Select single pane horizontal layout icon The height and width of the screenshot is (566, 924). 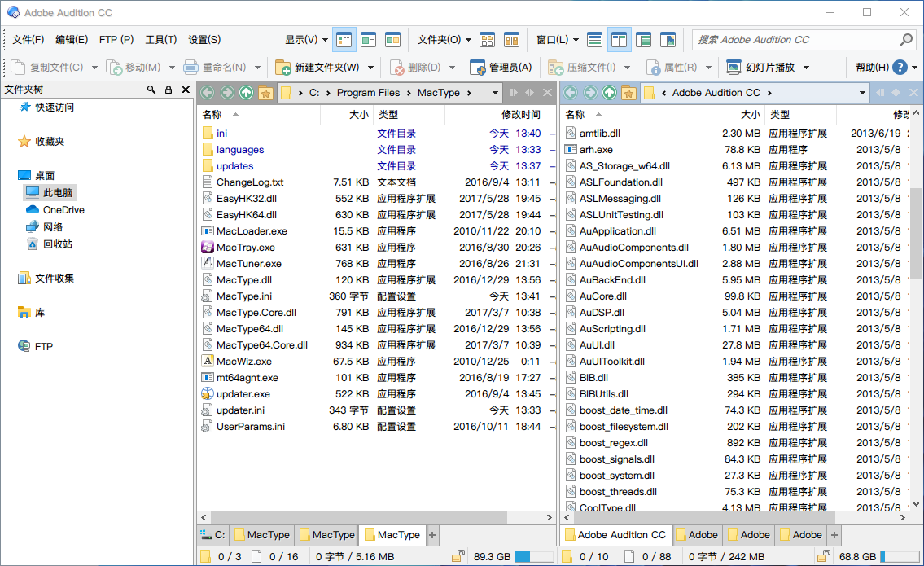pyautogui.click(x=595, y=40)
